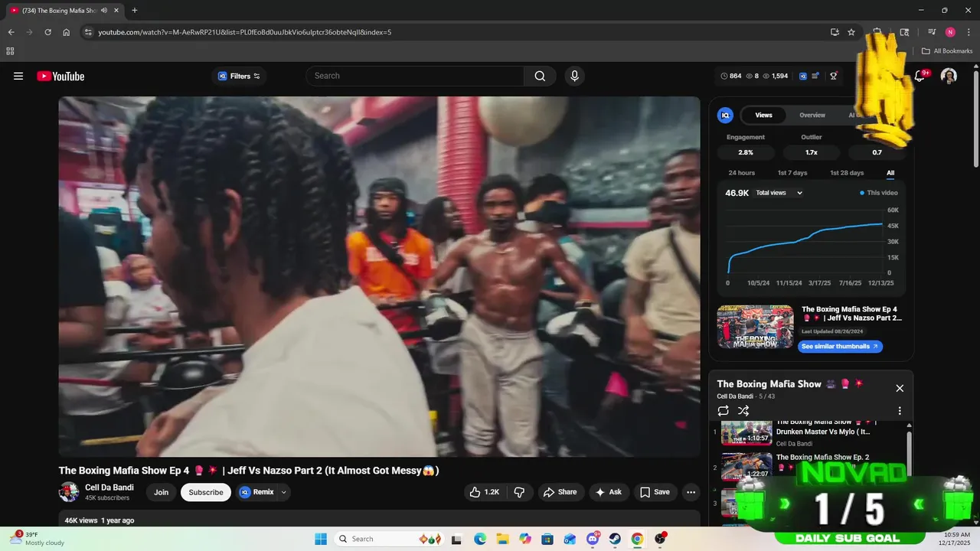Click the playlist list scrollbar
The height and width of the screenshot is (551, 980).
[x=910, y=455]
